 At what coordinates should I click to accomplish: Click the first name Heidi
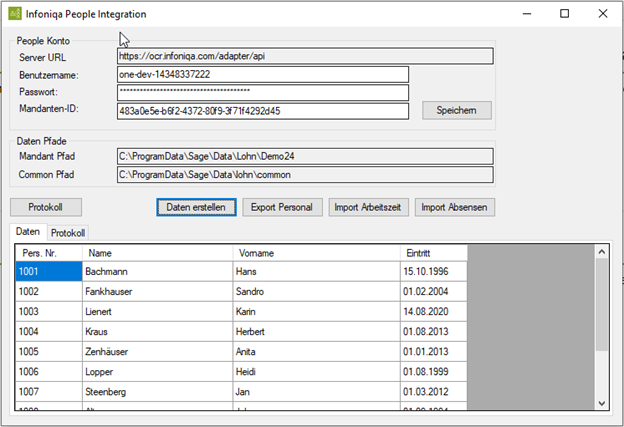point(246,372)
